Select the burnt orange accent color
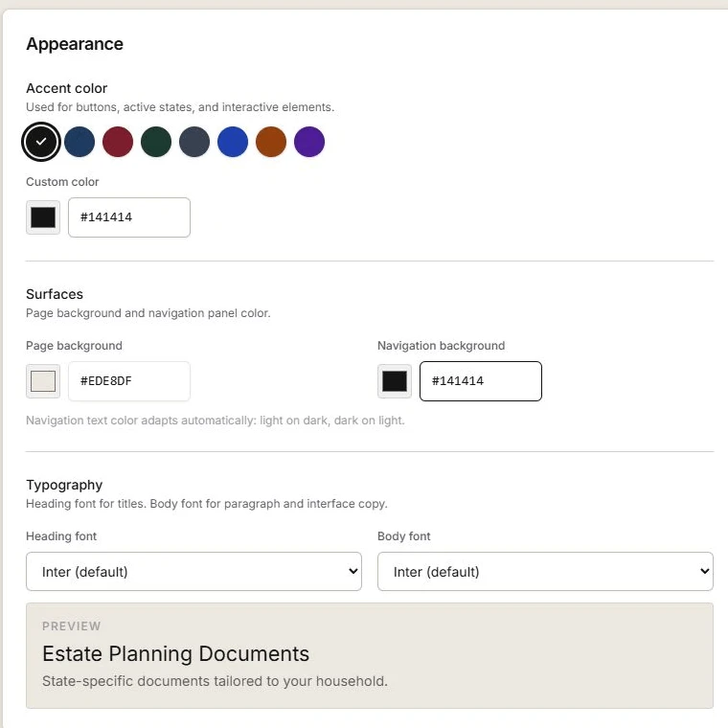728x728 pixels. click(x=271, y=142)
